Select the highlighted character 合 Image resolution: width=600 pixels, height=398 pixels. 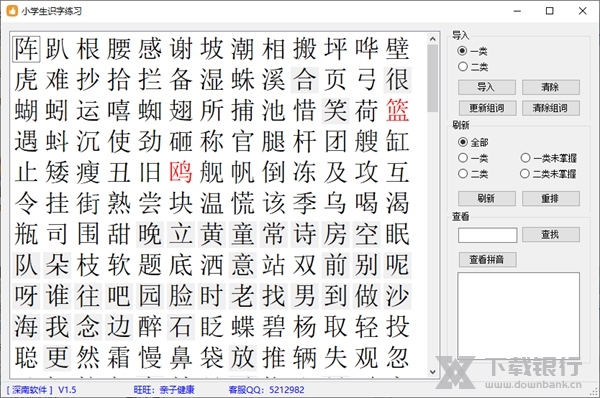click(x=305, y=80)
